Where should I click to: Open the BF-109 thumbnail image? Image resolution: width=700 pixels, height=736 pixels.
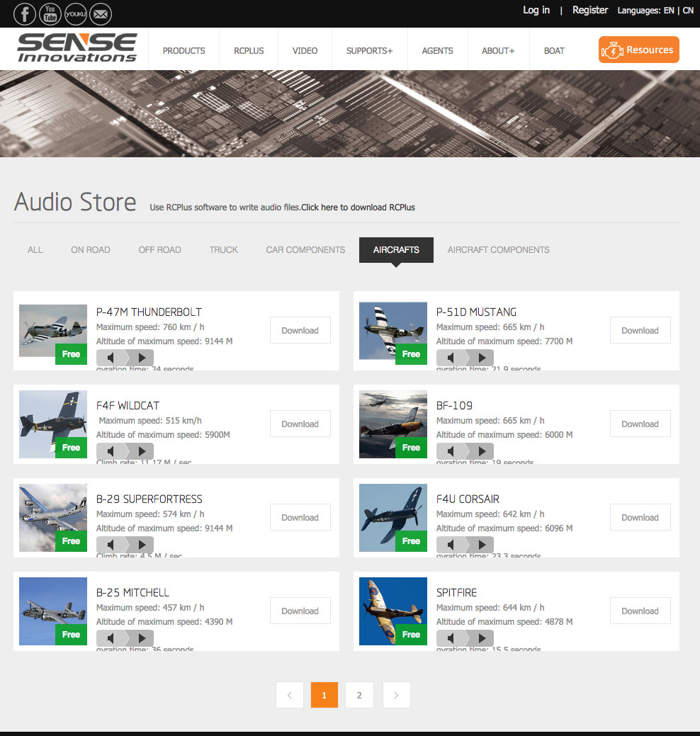coord(393,424)
